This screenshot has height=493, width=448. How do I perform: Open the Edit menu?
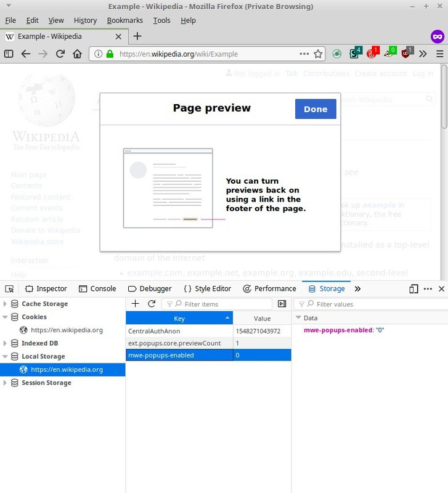(33, 20)
